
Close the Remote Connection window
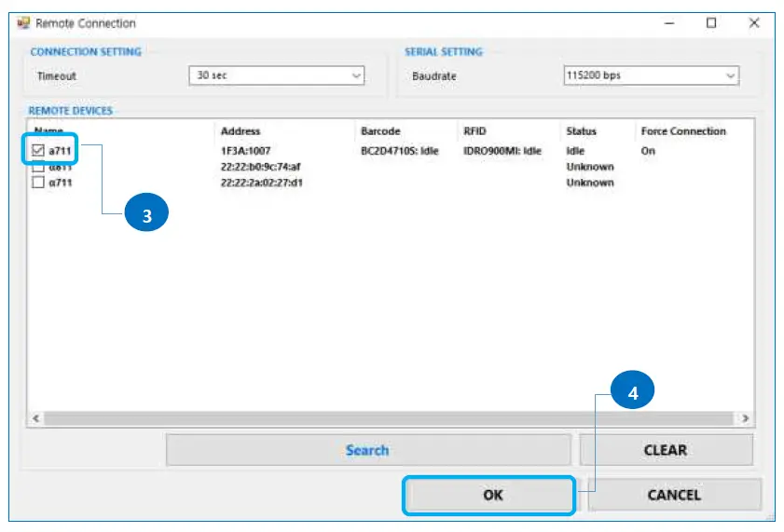click(754, 23)
